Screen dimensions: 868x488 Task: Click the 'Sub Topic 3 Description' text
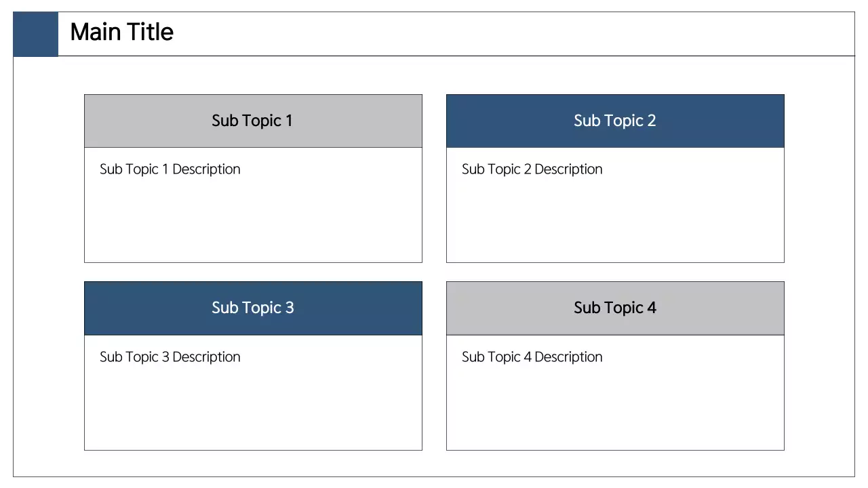point(170,357)
